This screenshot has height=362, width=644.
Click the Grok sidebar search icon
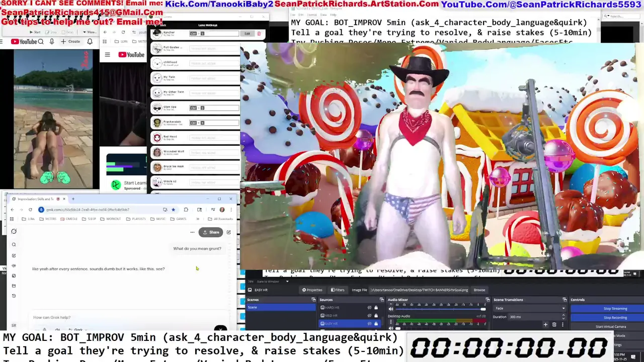[x=14, y=245]
